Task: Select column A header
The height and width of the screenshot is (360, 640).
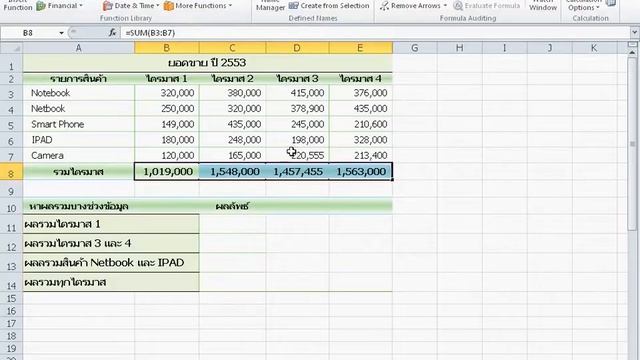Action: coord(78,48)
